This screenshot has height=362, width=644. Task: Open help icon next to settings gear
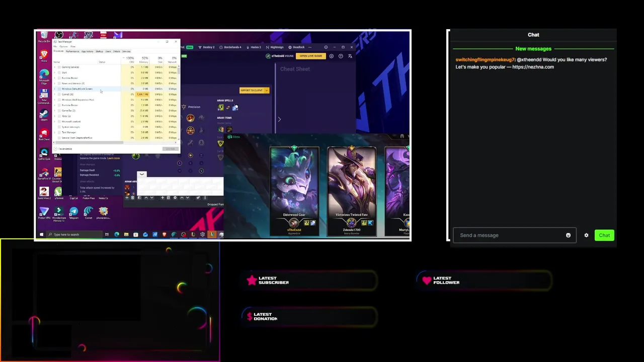coord(341,56)
